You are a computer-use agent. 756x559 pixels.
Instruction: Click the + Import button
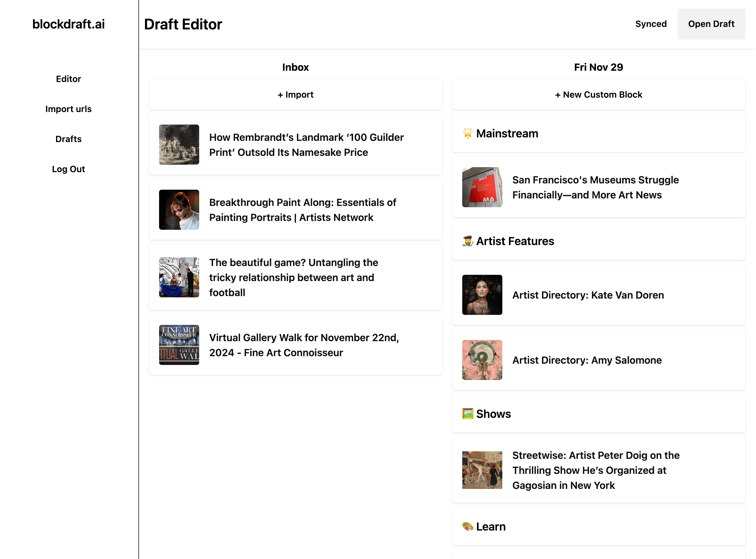point(295,95)
